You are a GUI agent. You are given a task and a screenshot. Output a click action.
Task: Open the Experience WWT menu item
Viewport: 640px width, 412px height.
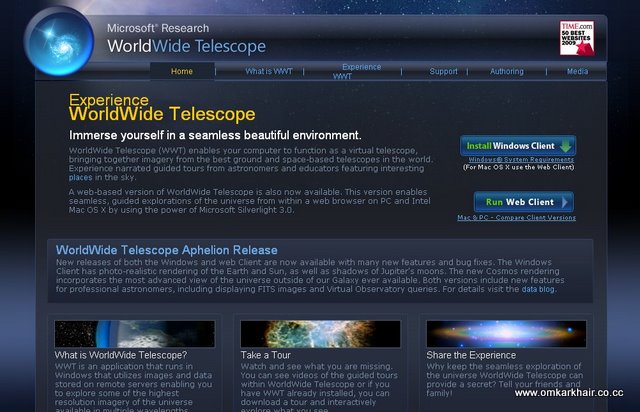point(357,71)
